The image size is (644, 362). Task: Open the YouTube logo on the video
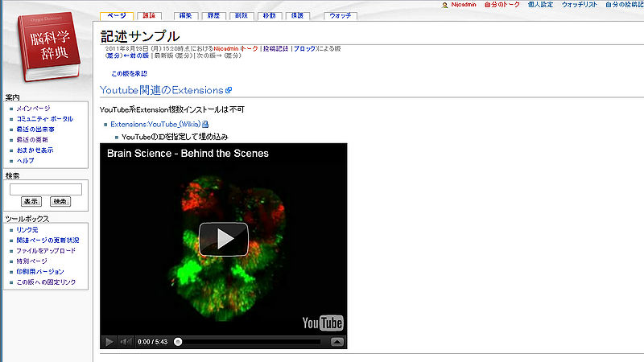(x=323, y=323)
